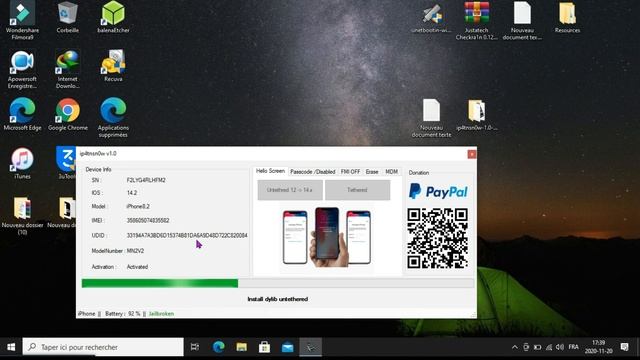
Task: Launch balenaEtcher from the desktop
Action: coord(113,17)
